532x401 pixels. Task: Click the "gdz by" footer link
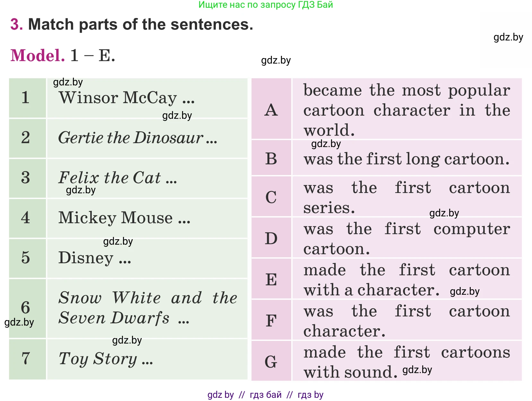coord(220,395)
